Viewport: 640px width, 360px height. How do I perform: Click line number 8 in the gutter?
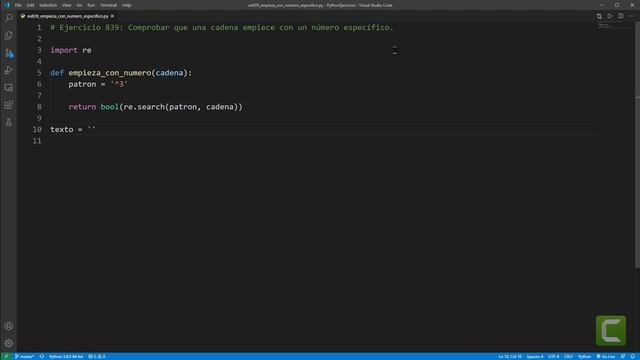point(39,107)
